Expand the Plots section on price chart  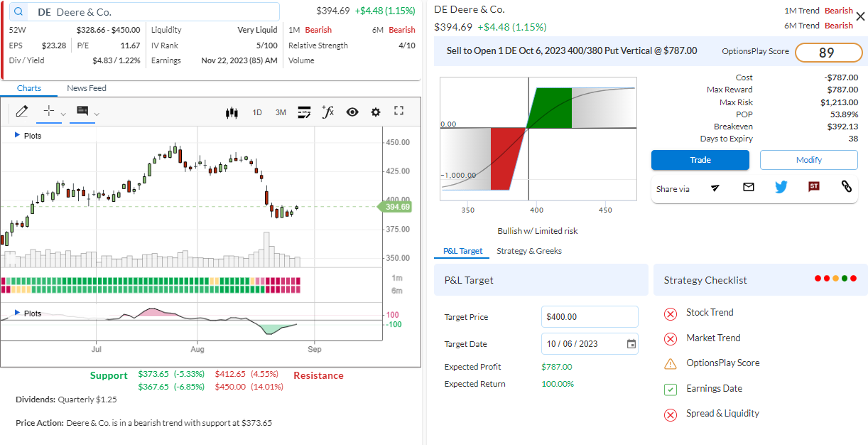pos(28,135)
